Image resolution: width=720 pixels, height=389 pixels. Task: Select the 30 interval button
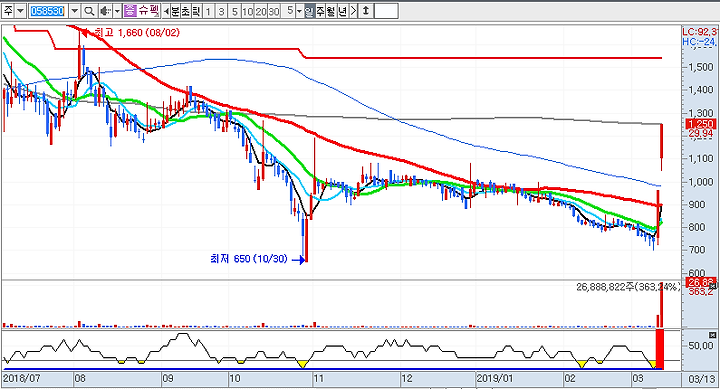(x=274, y=11)
